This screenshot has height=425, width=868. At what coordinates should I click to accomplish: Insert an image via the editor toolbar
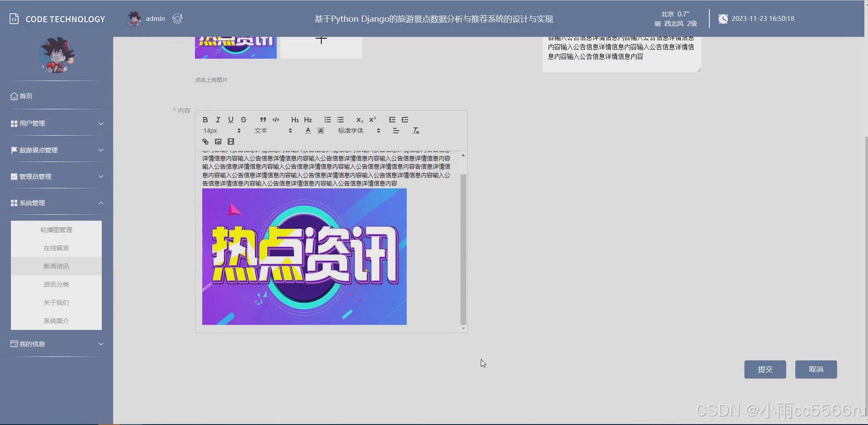point(218,142)
